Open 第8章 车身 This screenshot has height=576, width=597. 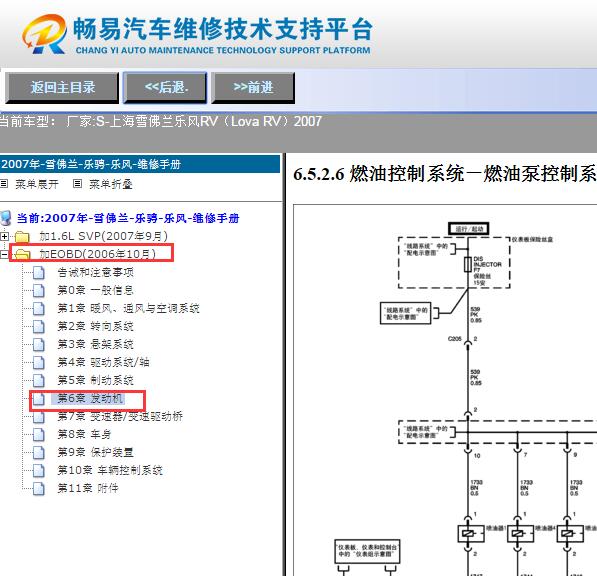pyautogui.click(x=84, y=434)
